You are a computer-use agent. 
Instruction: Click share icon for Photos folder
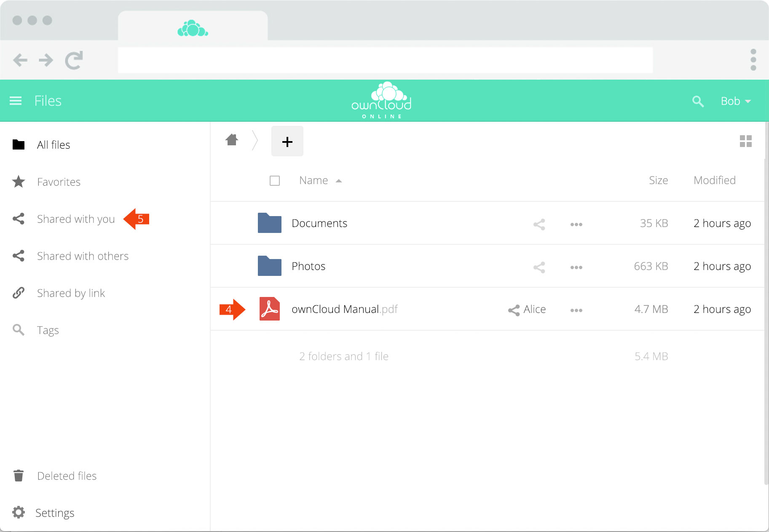(539, 267)
